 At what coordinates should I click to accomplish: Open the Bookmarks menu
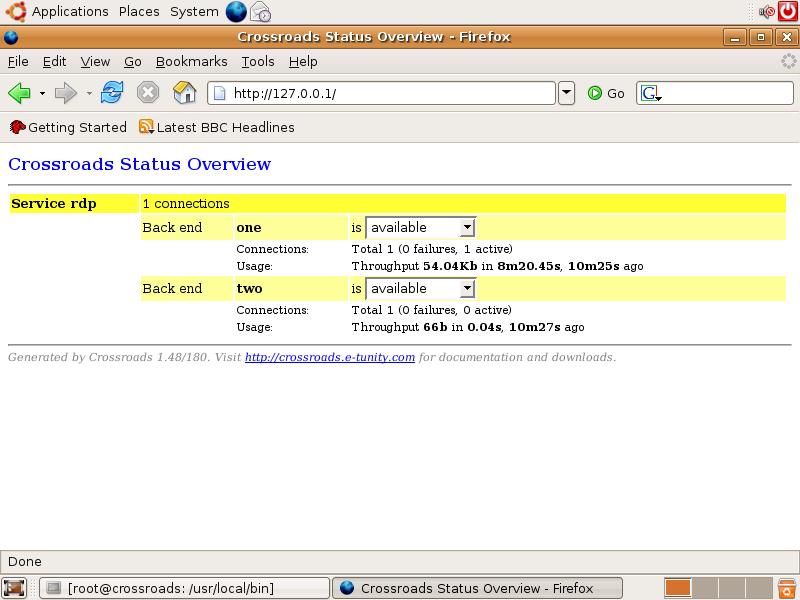coord(191,62)
